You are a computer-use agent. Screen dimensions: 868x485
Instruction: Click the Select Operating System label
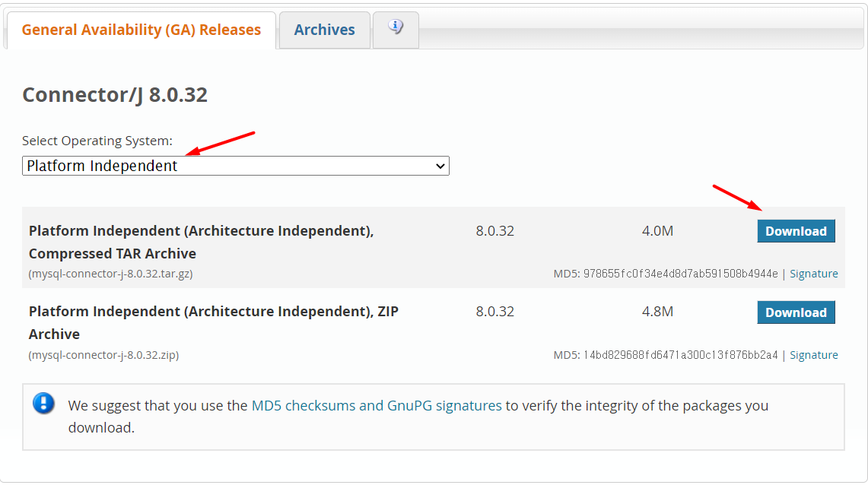(97, 141)
